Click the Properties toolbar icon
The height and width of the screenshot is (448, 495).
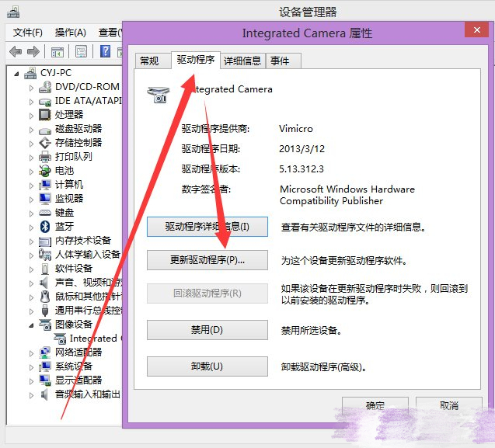81,52
